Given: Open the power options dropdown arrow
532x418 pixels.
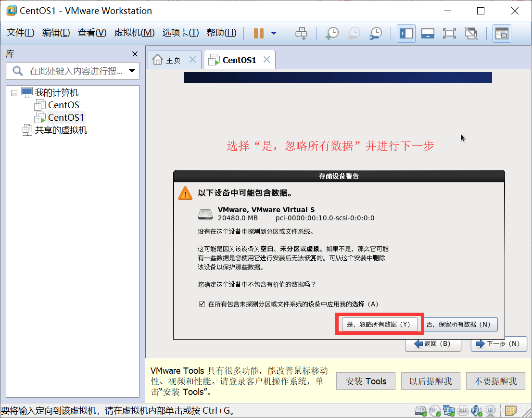Looking at the screenshot, I should 274,33.
